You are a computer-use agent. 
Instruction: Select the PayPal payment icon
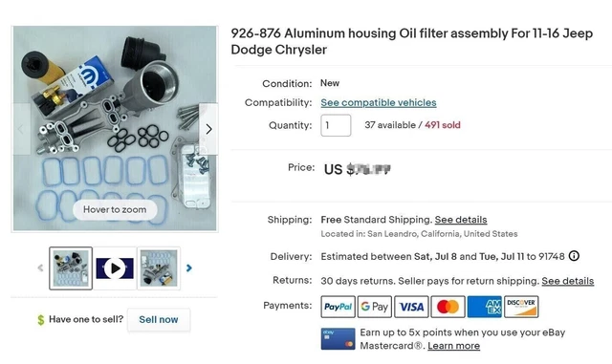pyautogui.click(x=338, y=307)
